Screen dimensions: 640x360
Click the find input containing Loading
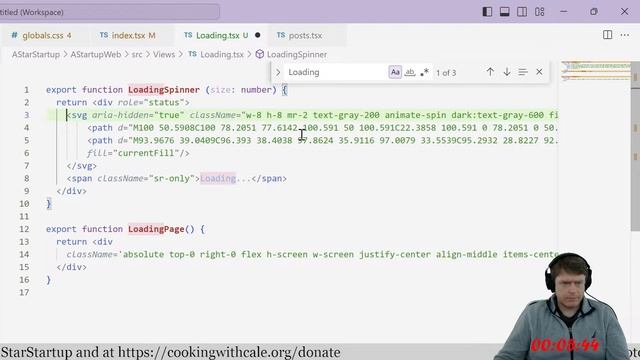pos(336,72)
